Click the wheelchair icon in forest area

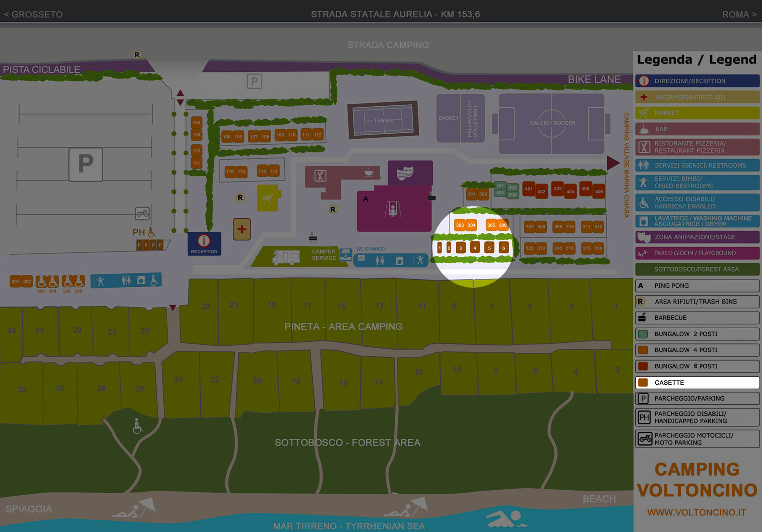137,426
